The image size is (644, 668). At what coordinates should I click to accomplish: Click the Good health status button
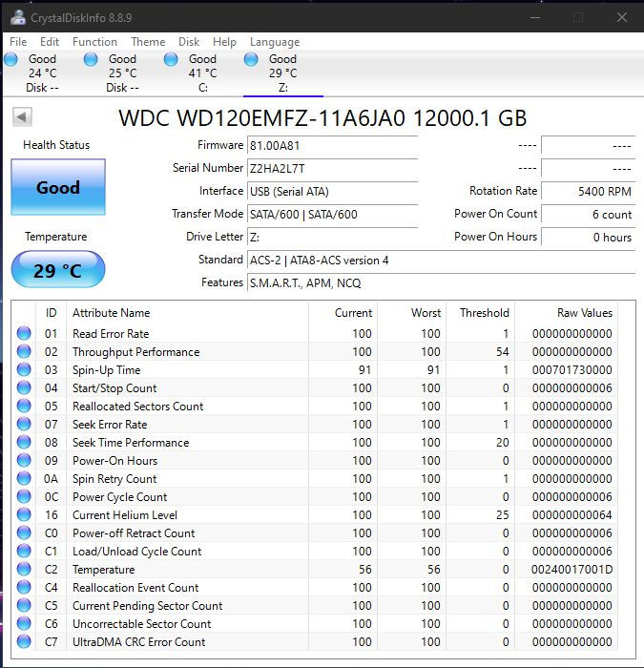[x=58, y=187]
